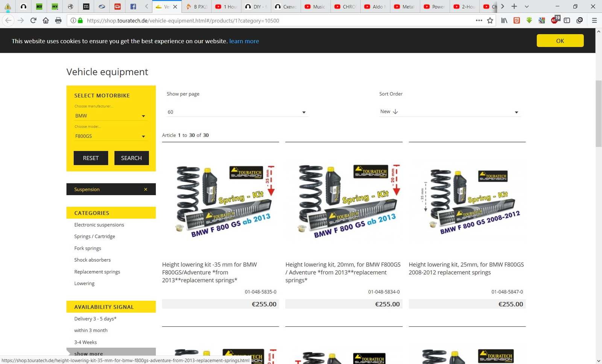Switch to the Music YouTube tab

[x=315, y=6]
